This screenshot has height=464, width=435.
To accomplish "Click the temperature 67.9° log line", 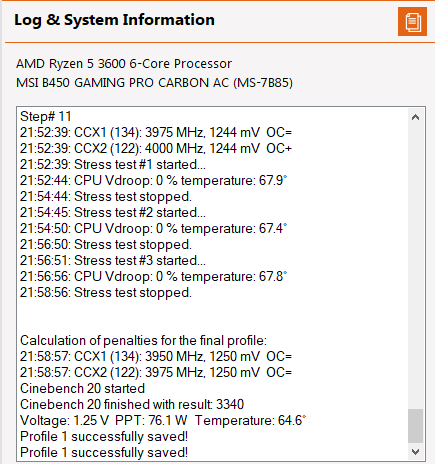I will [x=153, y=180].
